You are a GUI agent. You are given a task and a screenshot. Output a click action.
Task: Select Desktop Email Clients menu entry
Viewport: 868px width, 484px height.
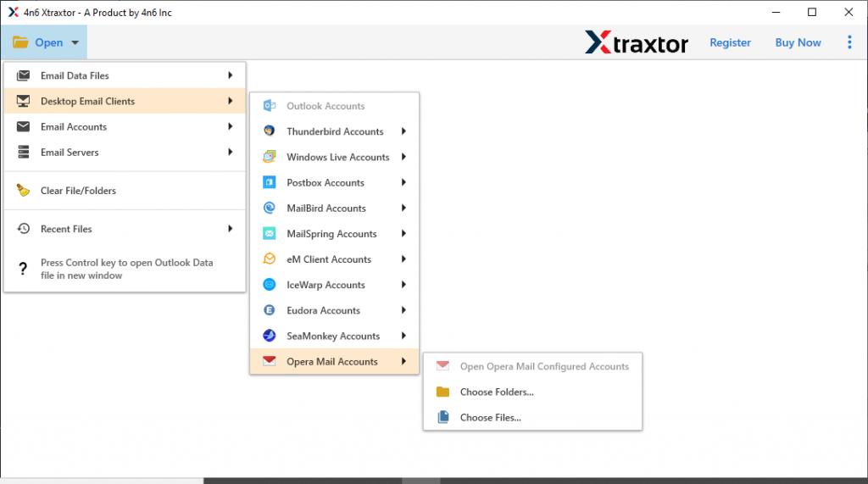click(x=125, y=101)
